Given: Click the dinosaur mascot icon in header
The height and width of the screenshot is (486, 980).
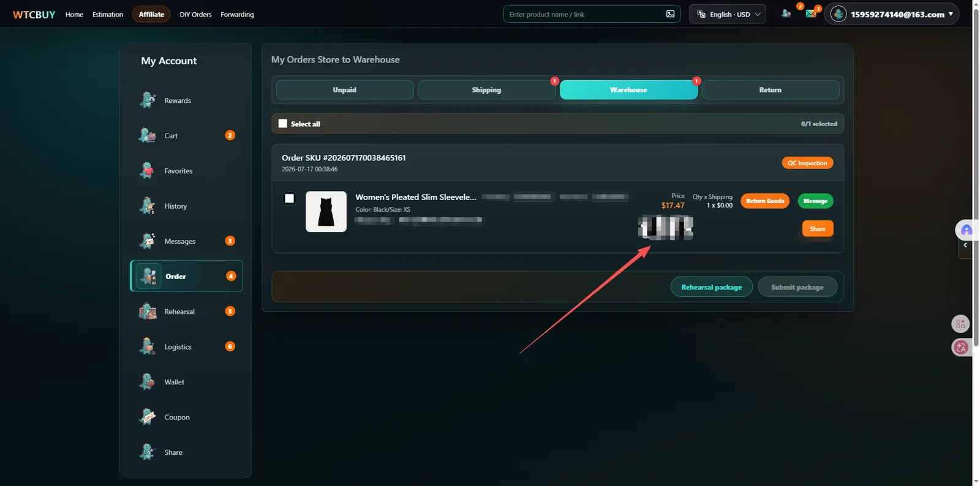Looking at the screenshot, I should click(786, 13).
